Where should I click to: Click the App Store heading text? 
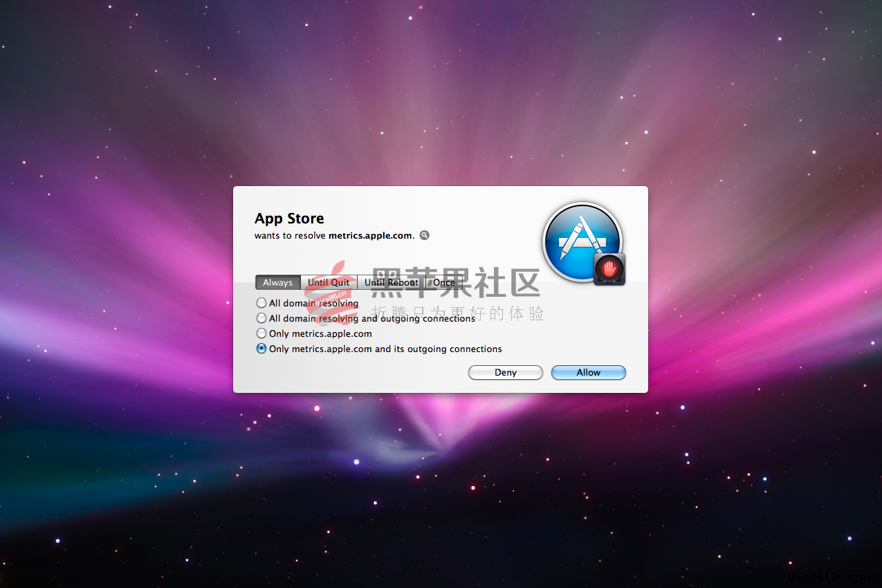[289, 219]
